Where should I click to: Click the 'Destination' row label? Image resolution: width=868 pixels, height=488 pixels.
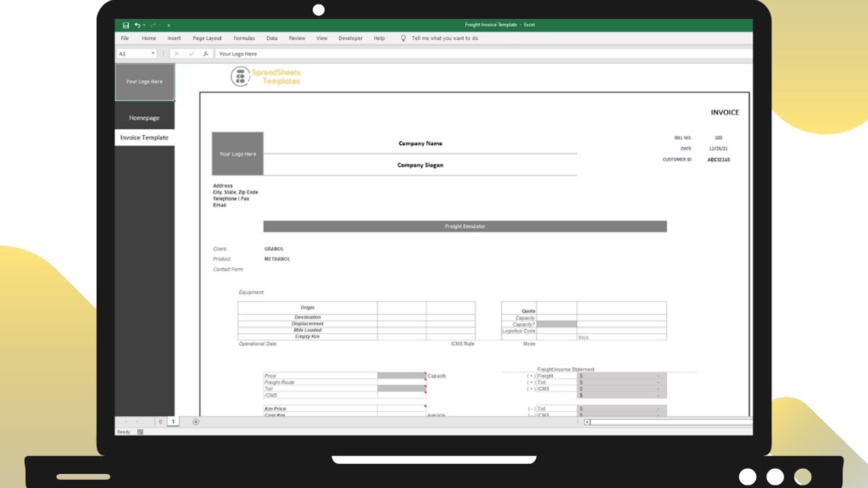tap(307, 317)
